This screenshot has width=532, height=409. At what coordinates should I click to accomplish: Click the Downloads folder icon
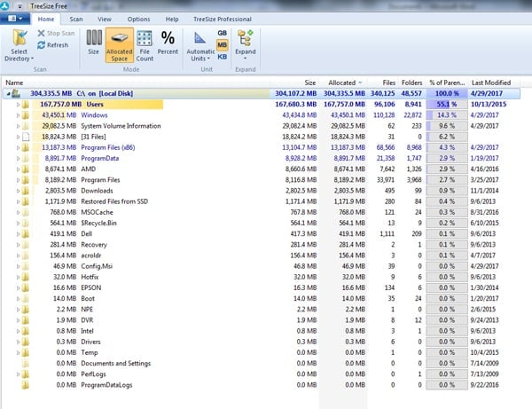pyautogui.click(x=26, y=191)
